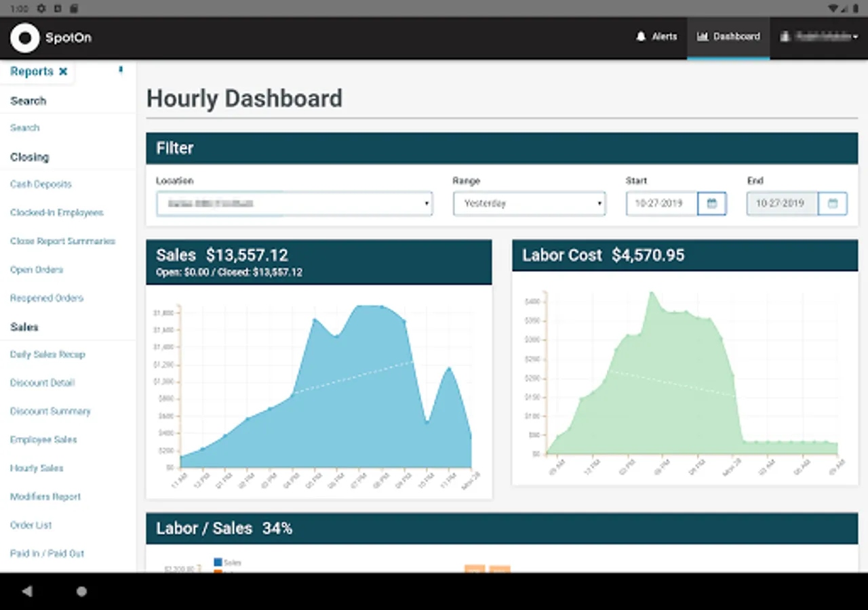This screenshot has width=868, height=610.
Task: Click the Start date input field
Action: tap(662, 203)
